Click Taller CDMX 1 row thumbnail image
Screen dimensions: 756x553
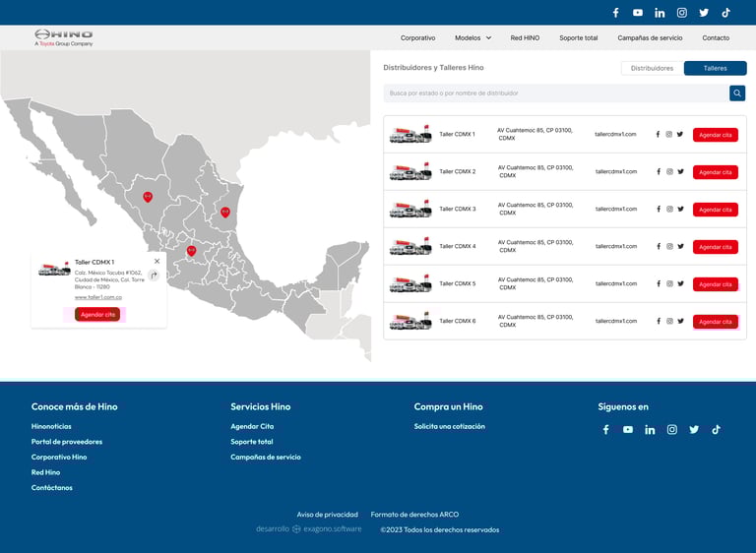tap(410, 134)
